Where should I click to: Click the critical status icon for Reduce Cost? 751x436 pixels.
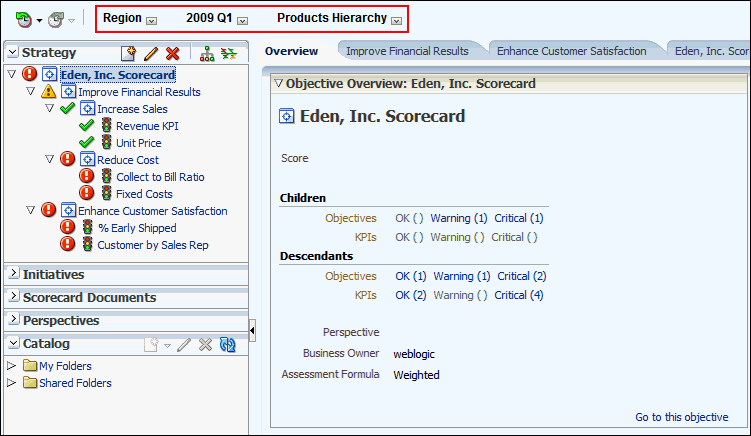pyautogui.click(x=68, y=159)
